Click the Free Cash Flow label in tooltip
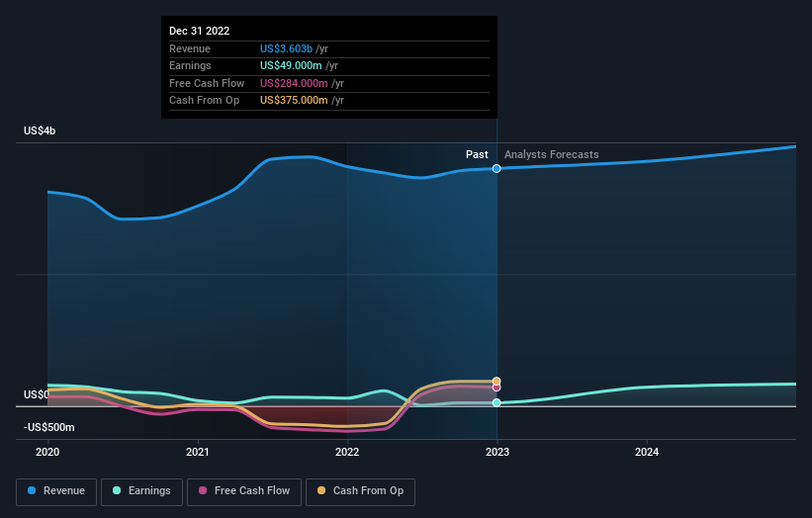The height and width of the screenshot is (518, 812). [207, 83]
